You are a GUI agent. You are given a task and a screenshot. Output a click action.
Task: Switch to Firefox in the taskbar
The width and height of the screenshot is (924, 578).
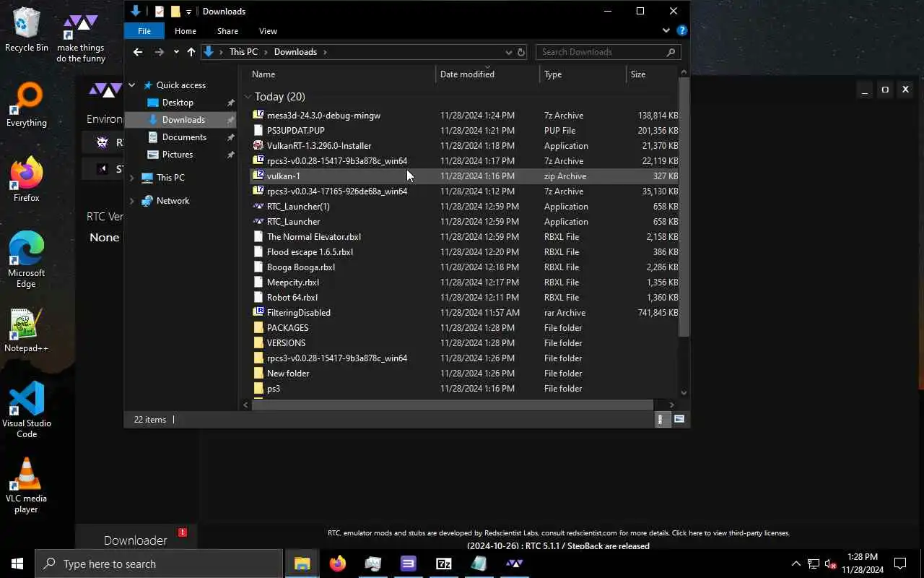click(x=338, y=564)
